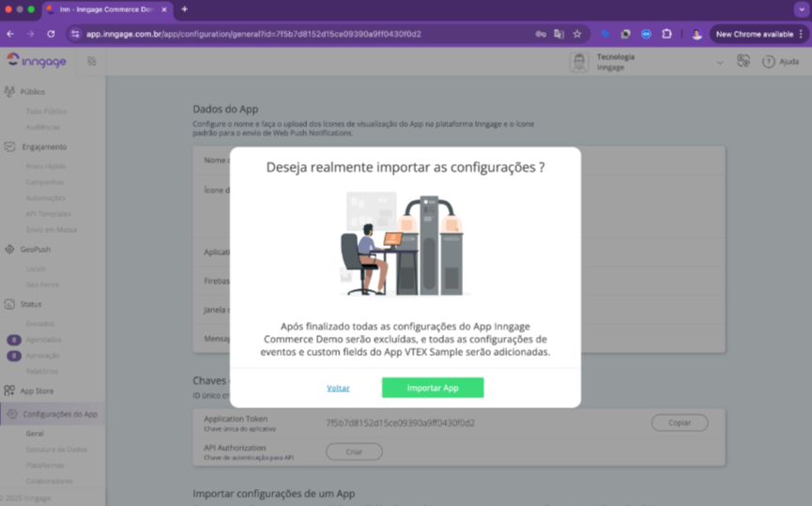Image resolution: width=812 pixels, height=506 pixels.
Task: Click the password key icon in address bar
Action: tap(541, 34)
